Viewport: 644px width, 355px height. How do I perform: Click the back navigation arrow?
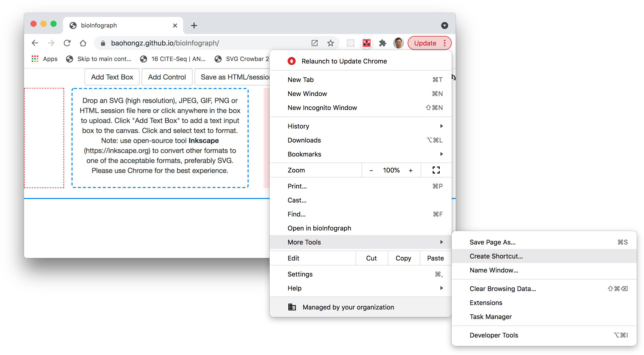35,43
